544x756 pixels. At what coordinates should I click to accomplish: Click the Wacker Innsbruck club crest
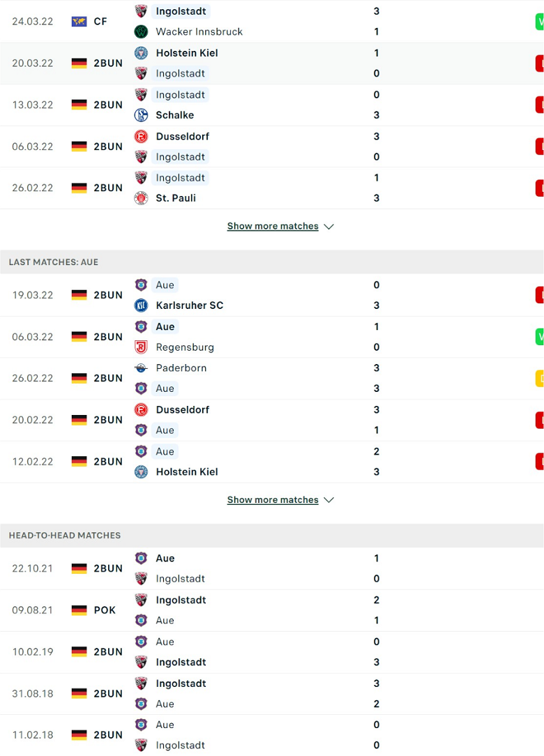[141, 32]
